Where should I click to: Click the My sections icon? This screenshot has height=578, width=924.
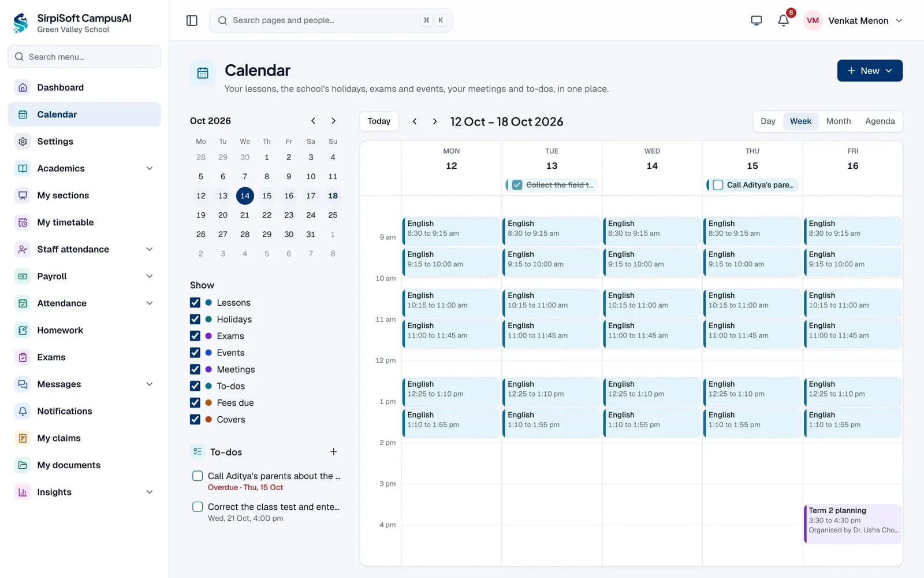click(x=23, y=195)
